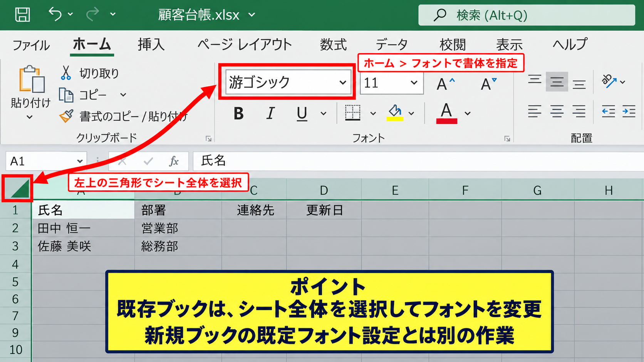Toggle underline formatting
The image size is (644, 362).
(302, 114)
